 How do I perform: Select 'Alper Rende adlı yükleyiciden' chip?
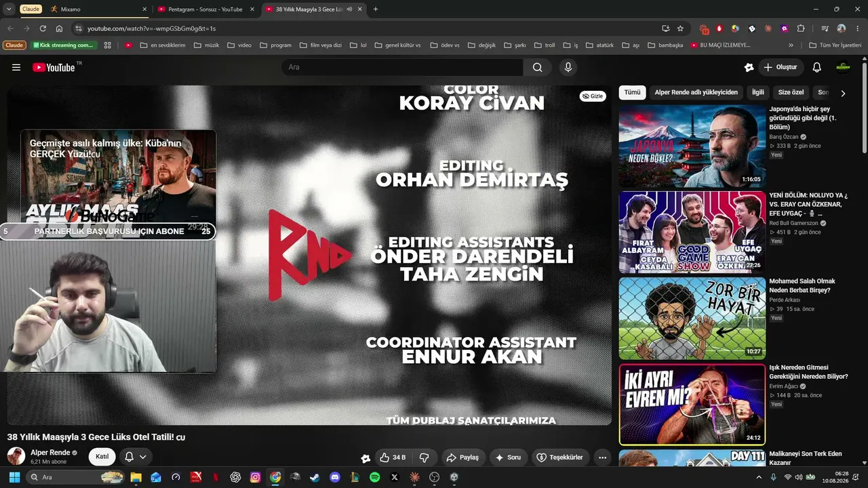pos(696,92)
